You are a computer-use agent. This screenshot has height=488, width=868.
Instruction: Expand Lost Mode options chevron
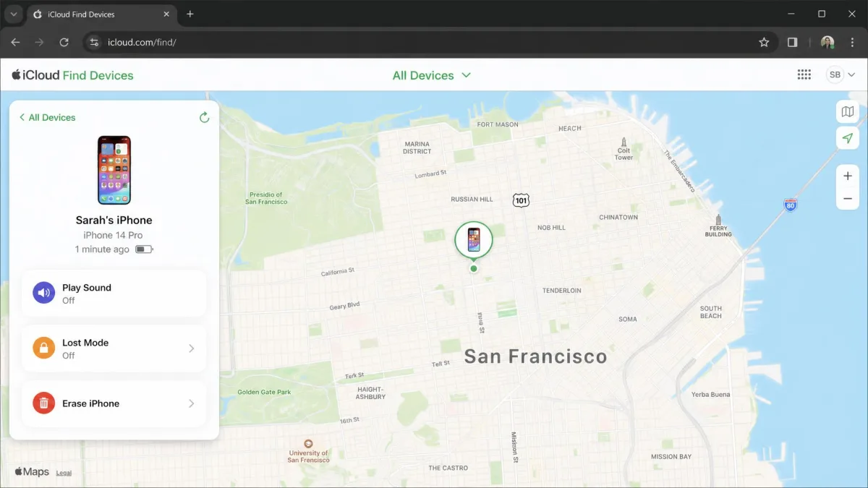192,348
